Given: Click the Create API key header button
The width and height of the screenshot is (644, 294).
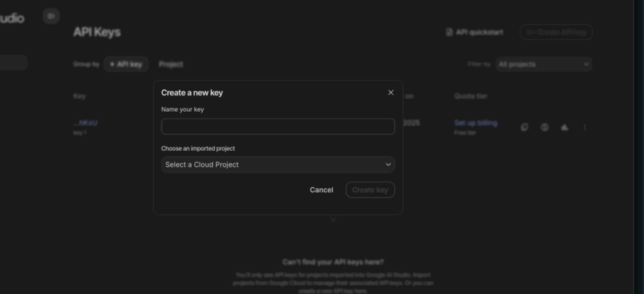Looking at the screenshot, I should coord(556,32).
